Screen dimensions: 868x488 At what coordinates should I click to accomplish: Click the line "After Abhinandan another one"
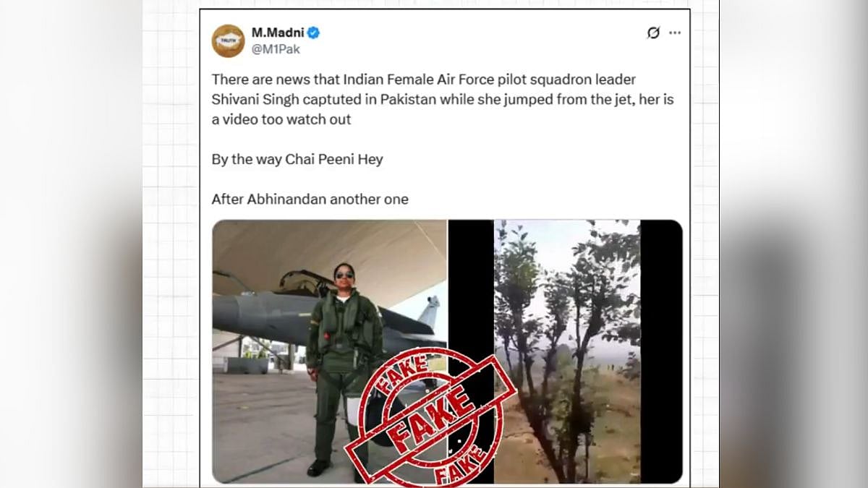pyautogui.click(x=310, y=199)
